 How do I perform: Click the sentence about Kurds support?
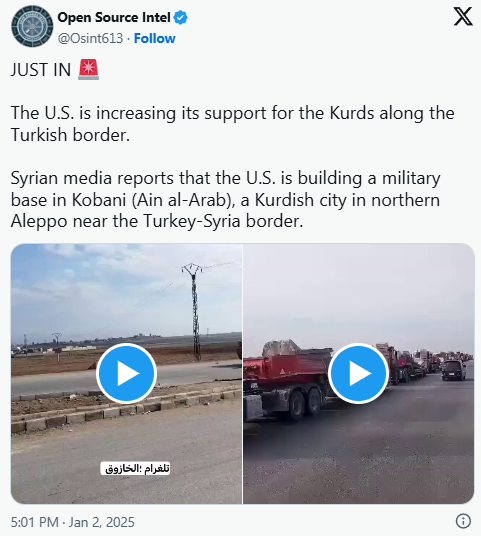click(232, 124)
